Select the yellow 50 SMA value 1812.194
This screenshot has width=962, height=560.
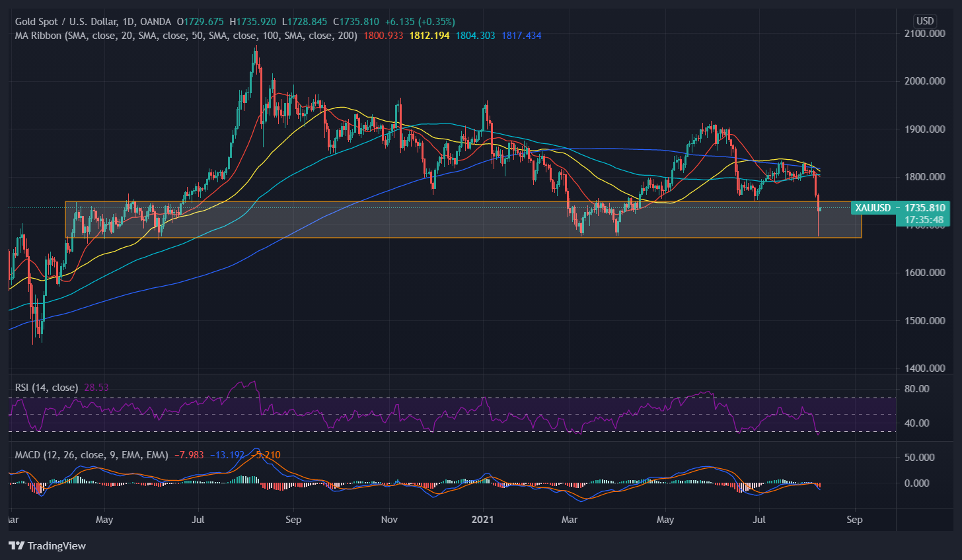429,36
